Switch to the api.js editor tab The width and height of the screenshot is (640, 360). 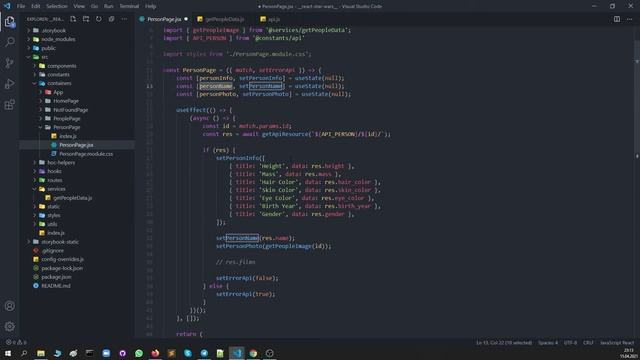coord(273,19)
